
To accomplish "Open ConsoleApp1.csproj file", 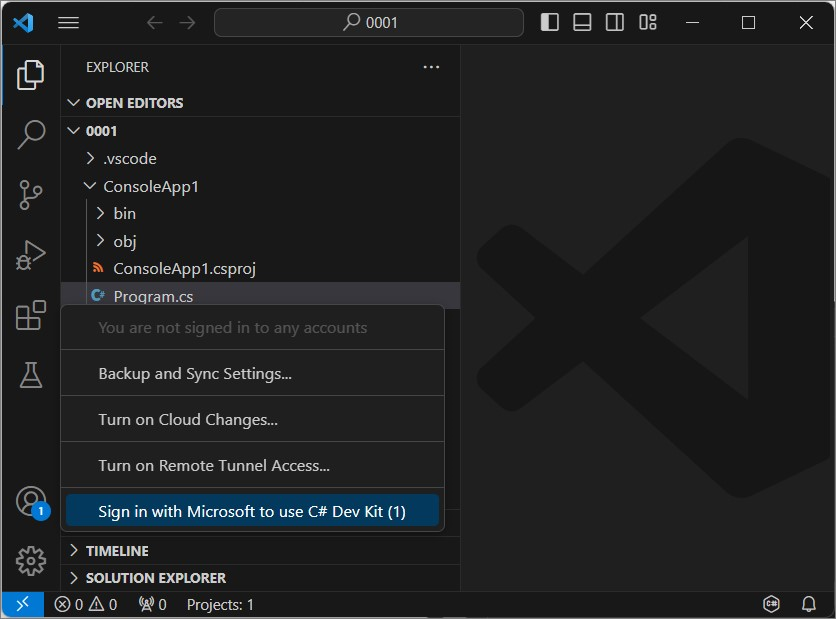I will [260, 269].
